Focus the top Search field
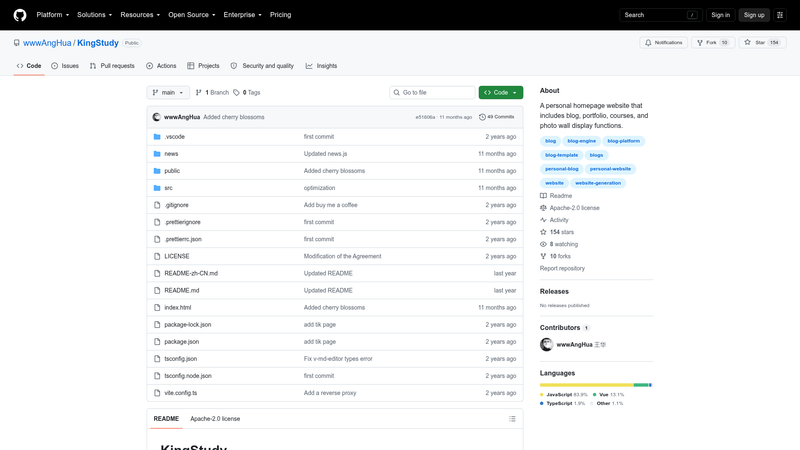The height and width of the screenshot is (450, 800). (661, 15)
